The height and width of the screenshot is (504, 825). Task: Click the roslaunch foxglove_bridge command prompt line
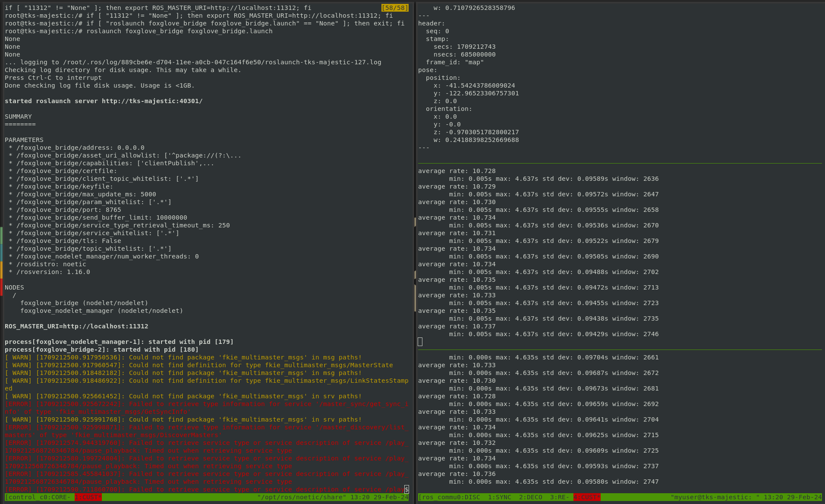pyautogui.click(x=139, y=31)
